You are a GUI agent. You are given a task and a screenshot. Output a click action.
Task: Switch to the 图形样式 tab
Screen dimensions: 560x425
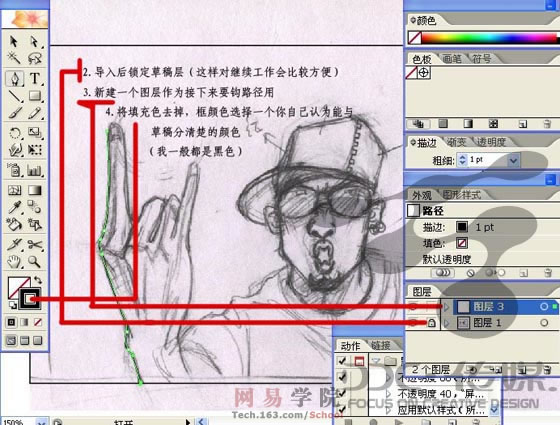point(461,195)
